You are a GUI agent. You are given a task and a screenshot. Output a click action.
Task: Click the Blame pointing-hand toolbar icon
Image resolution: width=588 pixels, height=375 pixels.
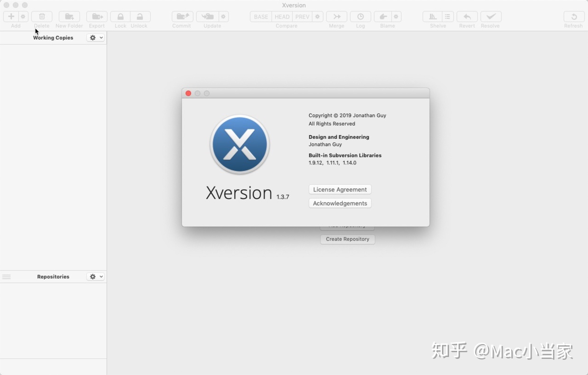click(383, 17)
